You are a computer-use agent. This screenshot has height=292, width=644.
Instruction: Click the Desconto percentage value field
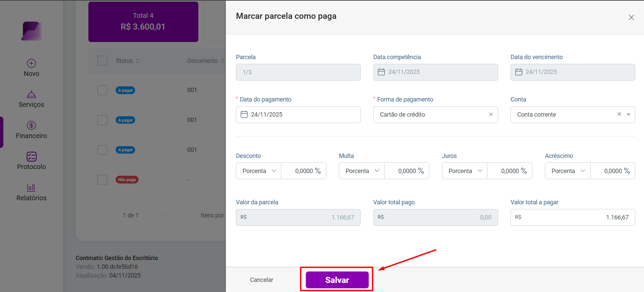click(x=304, y=171)
